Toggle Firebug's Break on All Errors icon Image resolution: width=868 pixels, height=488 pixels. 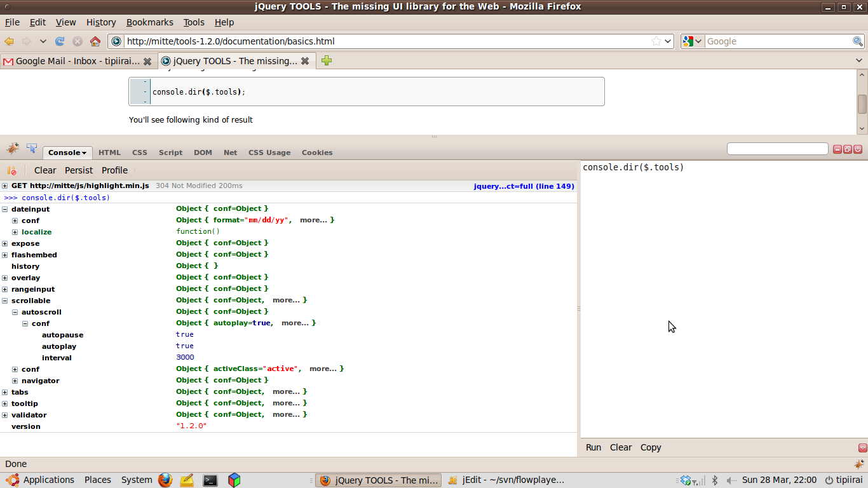click(x=11, y=170)
